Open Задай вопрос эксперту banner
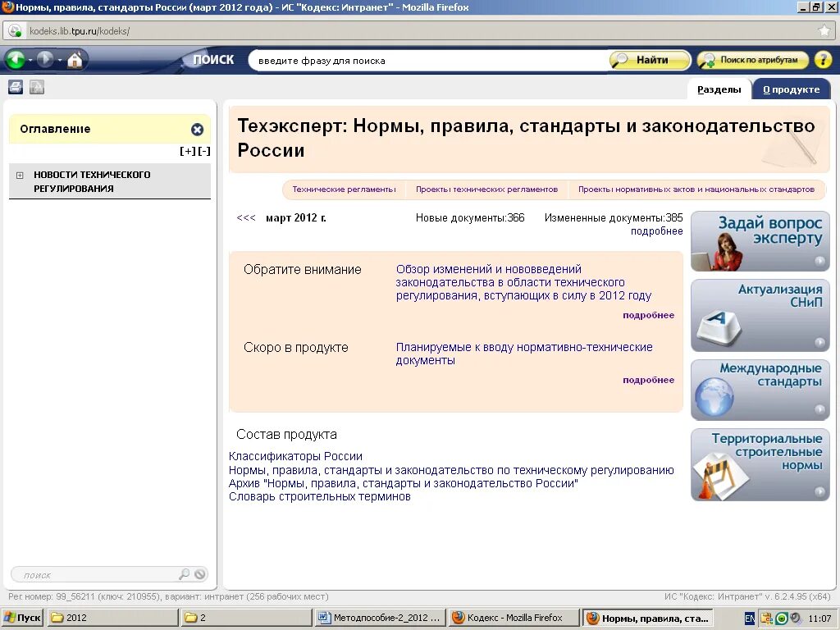Screen dimensions: 840x630 [760, 241]
